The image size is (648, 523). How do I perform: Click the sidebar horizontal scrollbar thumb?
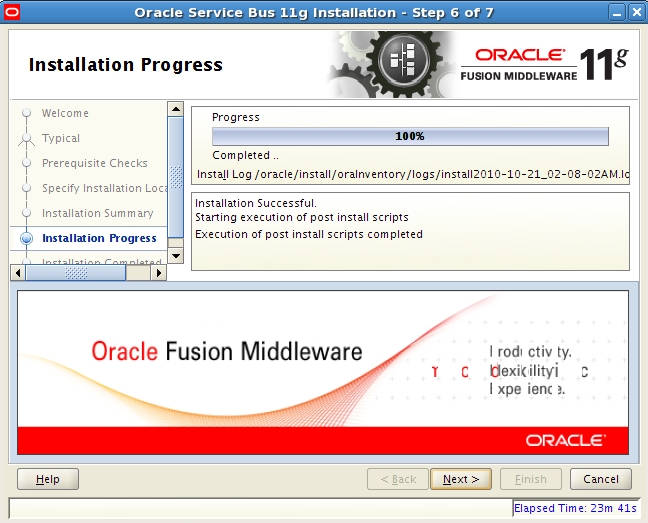click(76, 273)
